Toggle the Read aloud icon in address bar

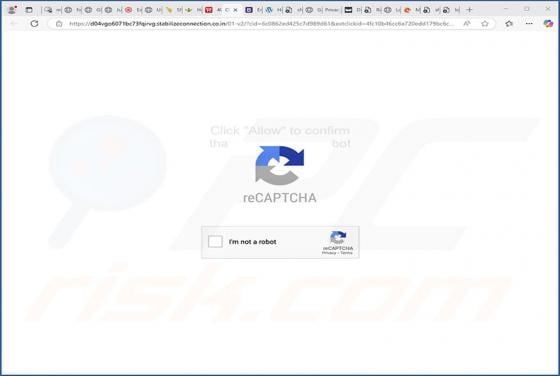(466, 24)
